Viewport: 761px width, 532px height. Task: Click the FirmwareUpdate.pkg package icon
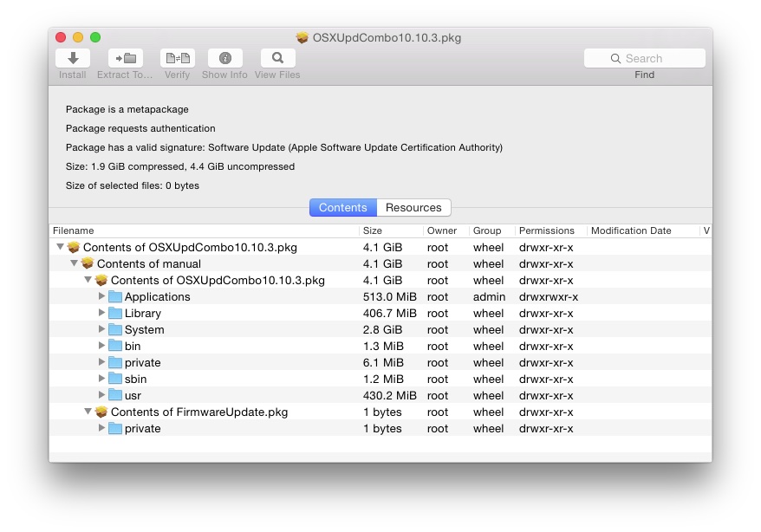101,412
